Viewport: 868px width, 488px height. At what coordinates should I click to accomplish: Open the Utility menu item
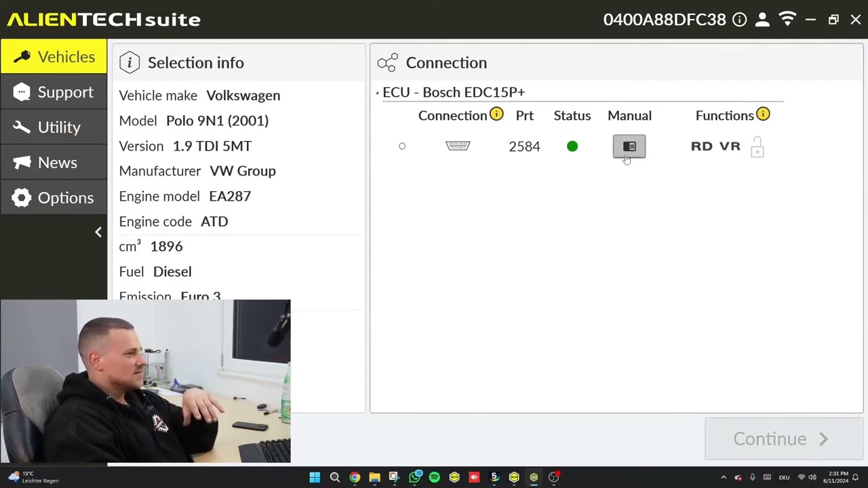54,127
